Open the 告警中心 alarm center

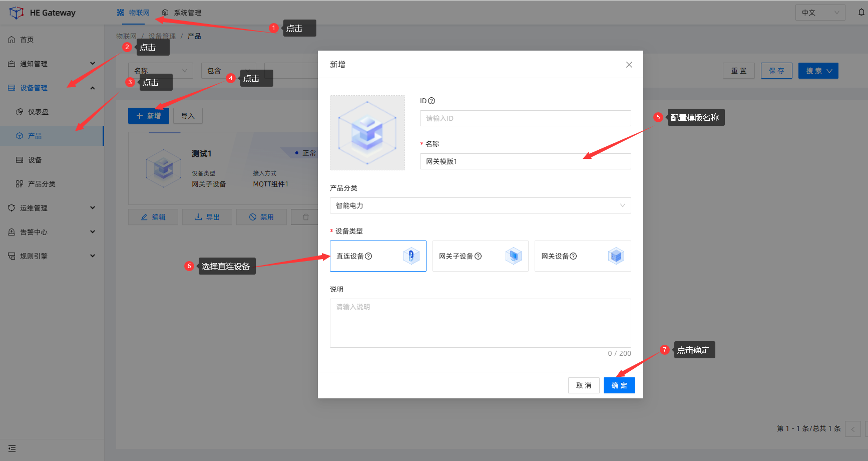click(x=34, y=232)
